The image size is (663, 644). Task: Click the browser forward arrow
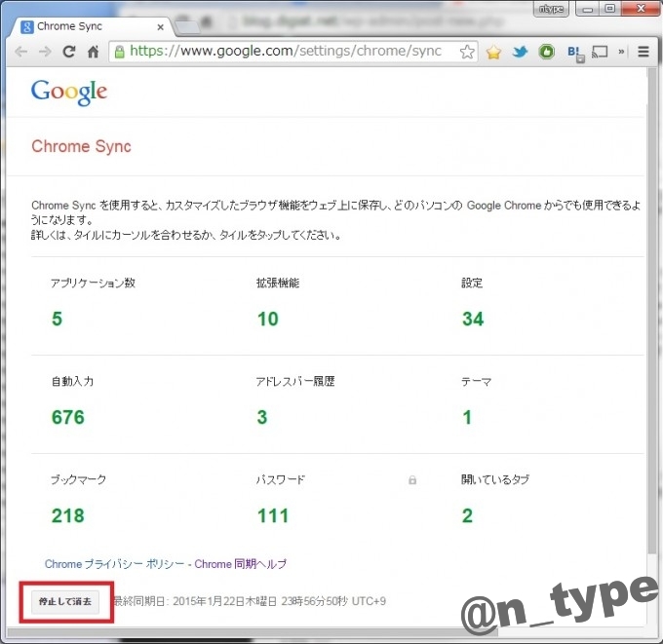45,52
